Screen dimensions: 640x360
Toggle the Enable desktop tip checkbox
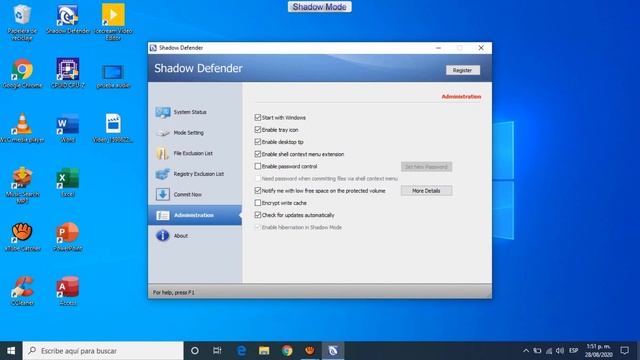point(258,142)
